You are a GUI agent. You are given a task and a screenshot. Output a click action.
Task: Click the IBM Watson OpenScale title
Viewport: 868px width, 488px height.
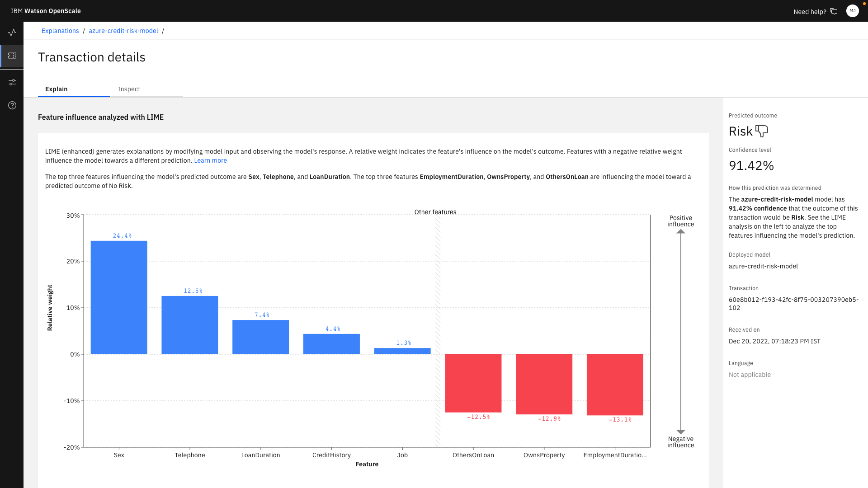pyautogui.click(x=46, y=11)
